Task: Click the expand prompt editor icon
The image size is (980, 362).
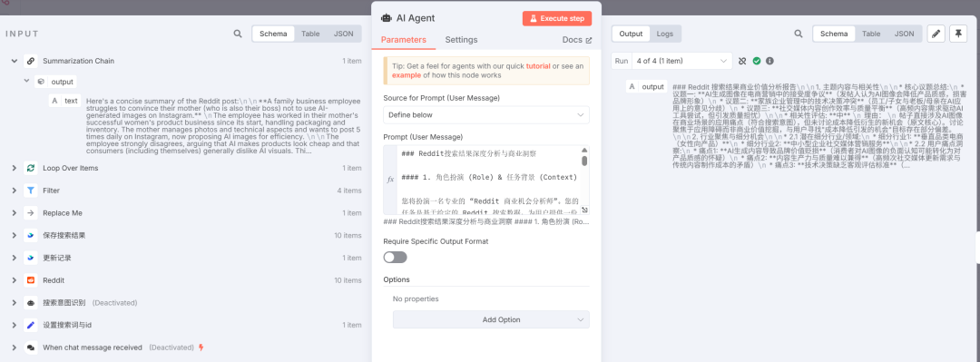Action: (x=583, y=210)
